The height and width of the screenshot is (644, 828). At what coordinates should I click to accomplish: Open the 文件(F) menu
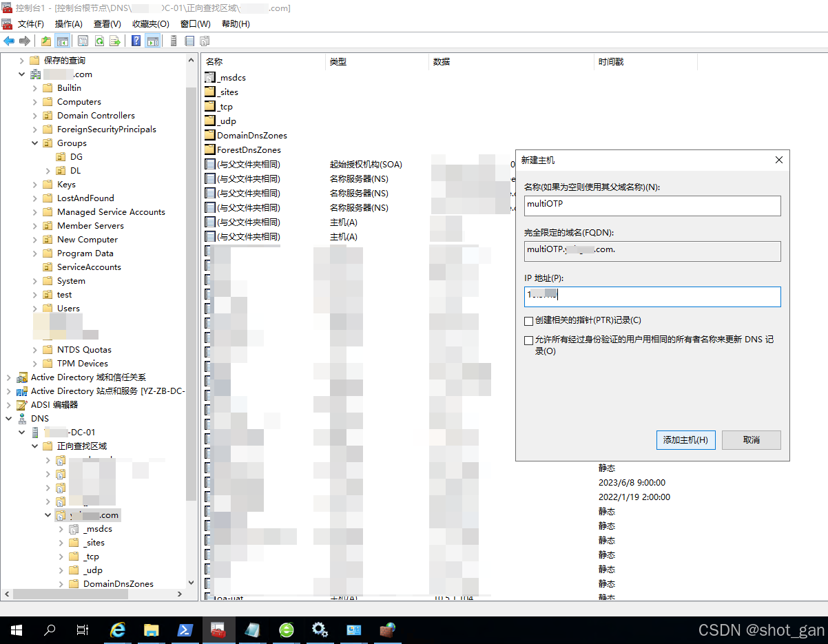(x=31, y=24)
